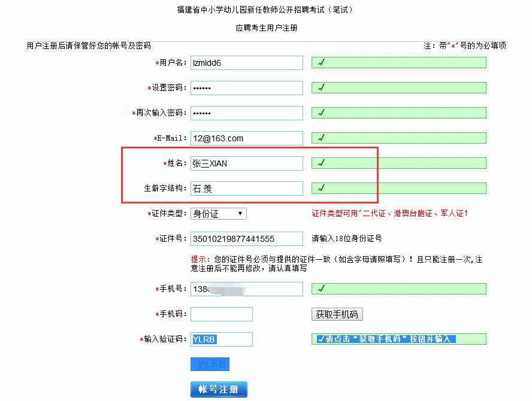Click the checkmark icon beside 生僻字结构
The height and width of the screenshot is (401, 532).
(x=322, y=188)
